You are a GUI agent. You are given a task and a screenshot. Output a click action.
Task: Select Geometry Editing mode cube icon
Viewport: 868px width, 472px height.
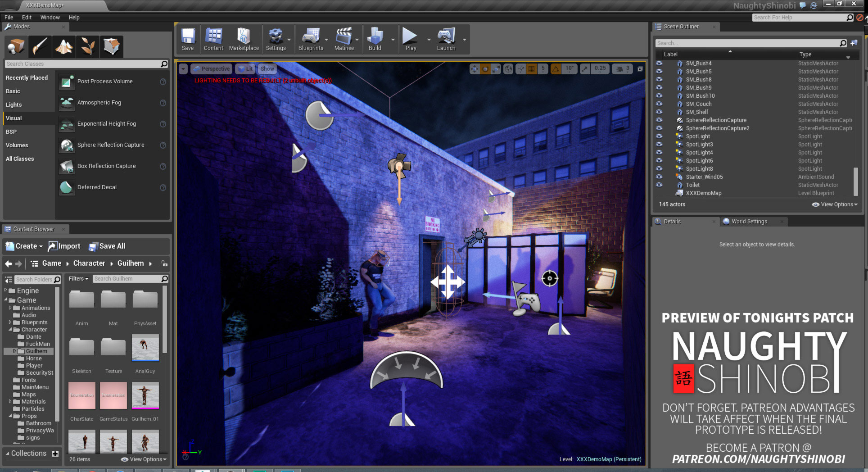tap(112, 46)
